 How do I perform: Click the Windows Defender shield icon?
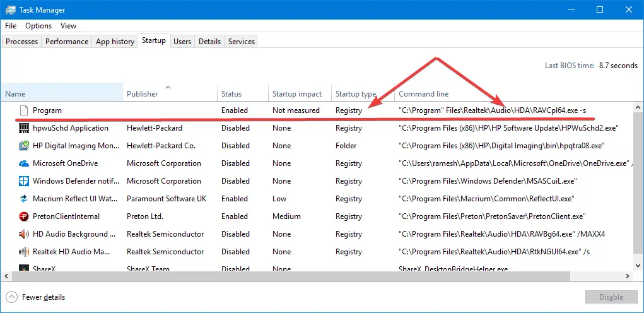[x=24, y=180]
